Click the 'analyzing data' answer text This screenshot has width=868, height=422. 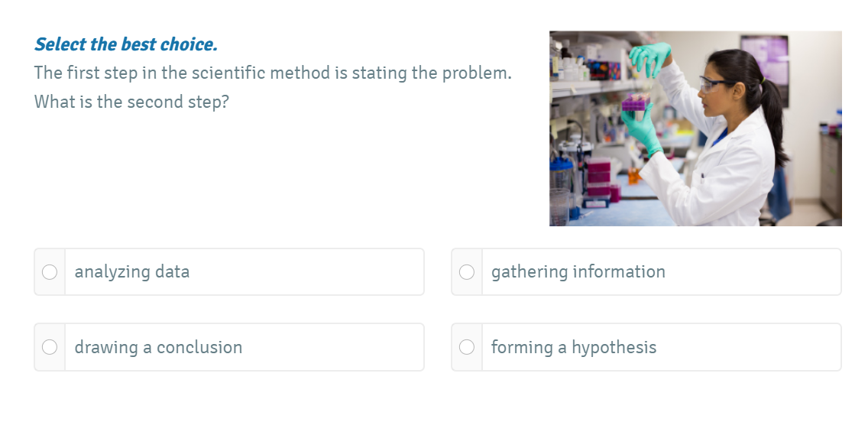coord(132,272)
